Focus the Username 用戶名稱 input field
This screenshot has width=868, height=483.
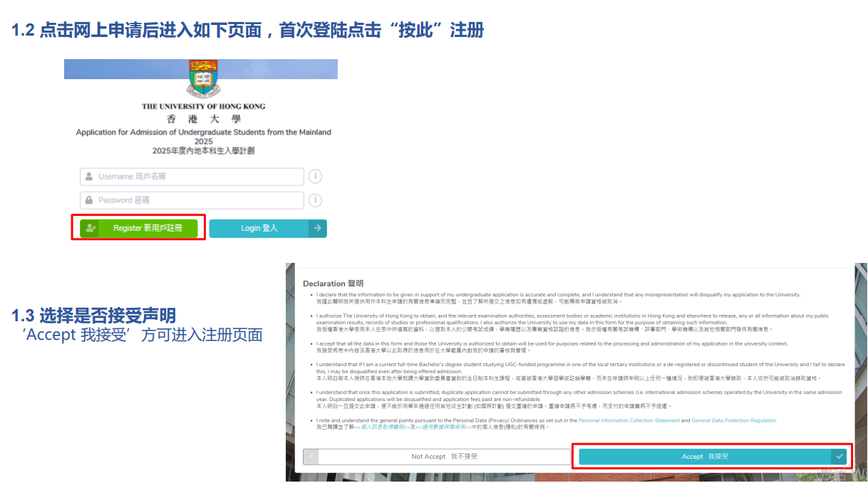(x=196, y=177)
